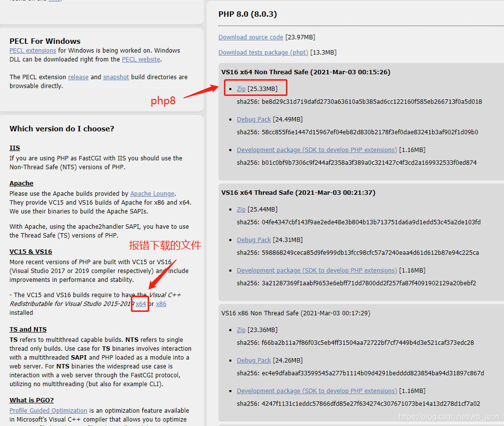The height and width of the screenshot is (426, 504).
Task: Click the VS16 x86 Non Thread Safe heading
Action: [x=296, y=313]
